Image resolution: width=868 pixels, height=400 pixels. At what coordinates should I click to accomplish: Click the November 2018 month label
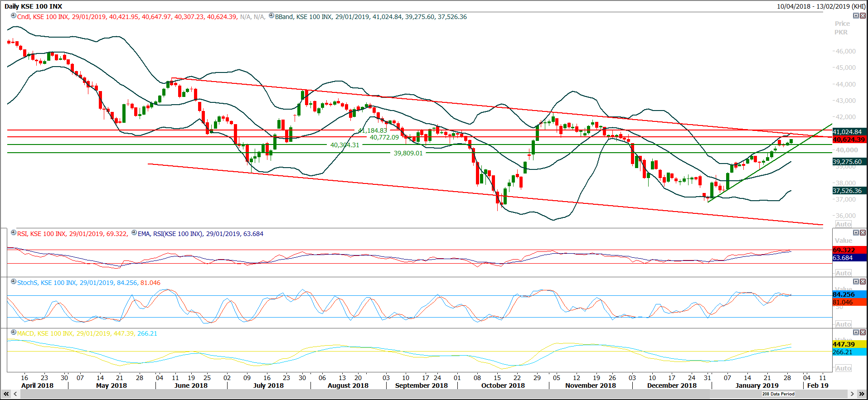591,386
